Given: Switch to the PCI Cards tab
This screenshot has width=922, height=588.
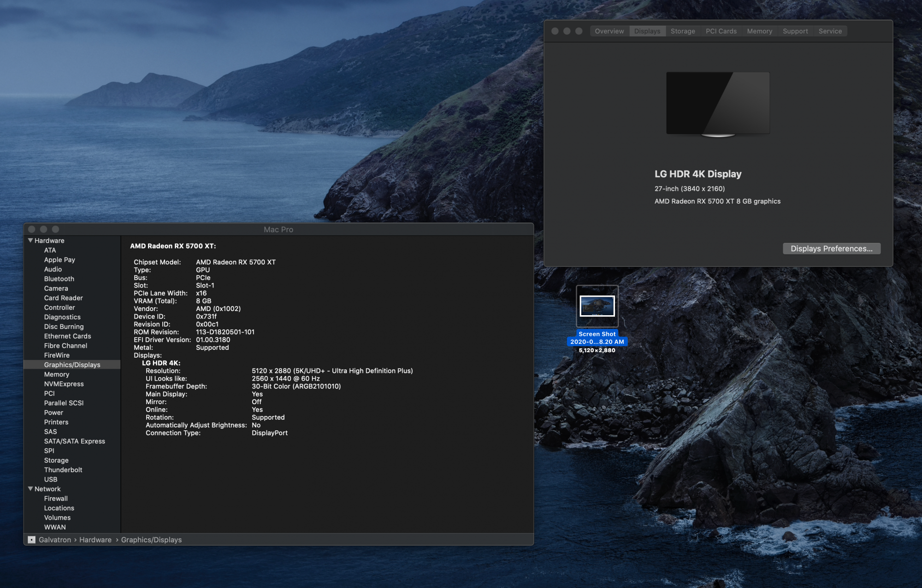Looking at the screenshot, I should pyautogui.click(x=721, y=31).
